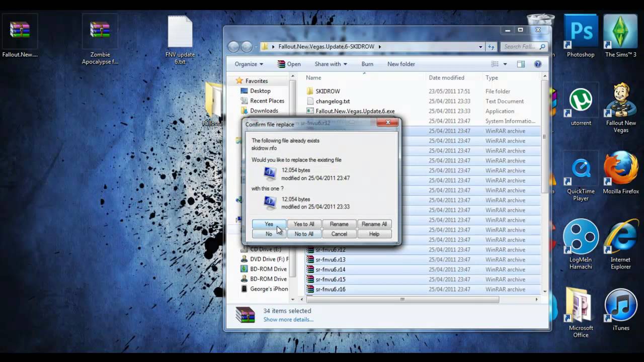The height and width of the screenshot is (362, 644).
Task: Select Downloads in Favorites
Action: point(264,111)
